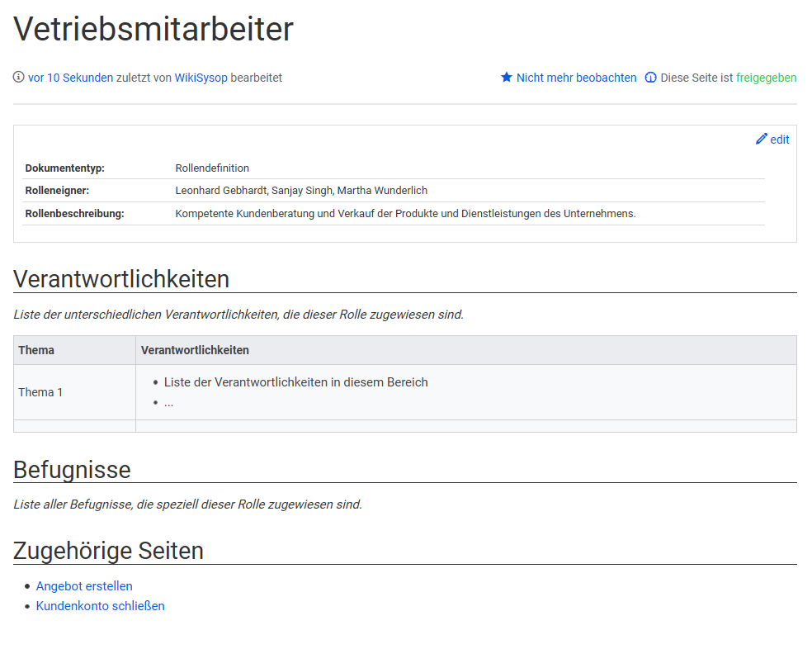The image size is (812, 649).
Task: Click the green 'freigegeben' status link
Action: pyautogui.click(x=766, y=78)
